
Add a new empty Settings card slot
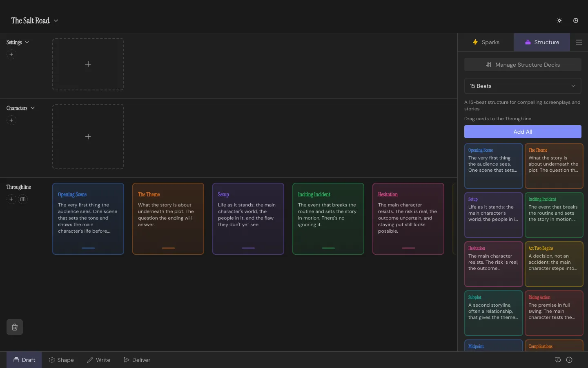88,64
